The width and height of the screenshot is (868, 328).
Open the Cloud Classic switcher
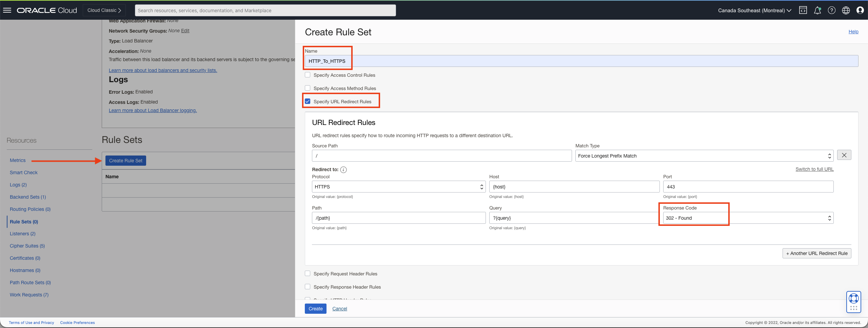tap(104, 10)
